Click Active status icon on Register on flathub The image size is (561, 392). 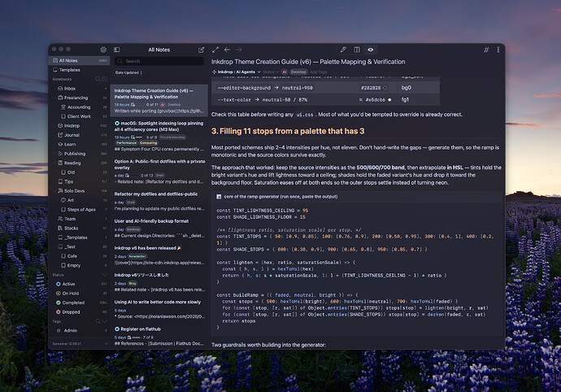tap(117, 329)
